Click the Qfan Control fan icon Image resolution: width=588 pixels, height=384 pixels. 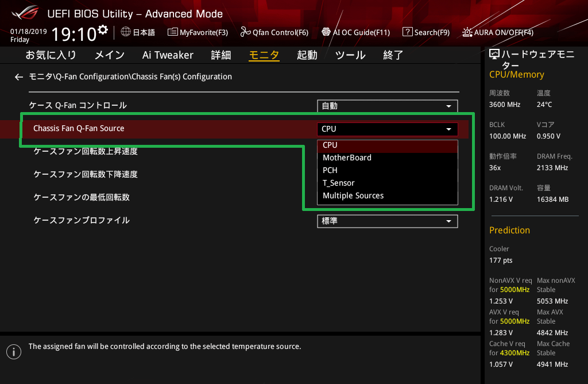(245, 32)
